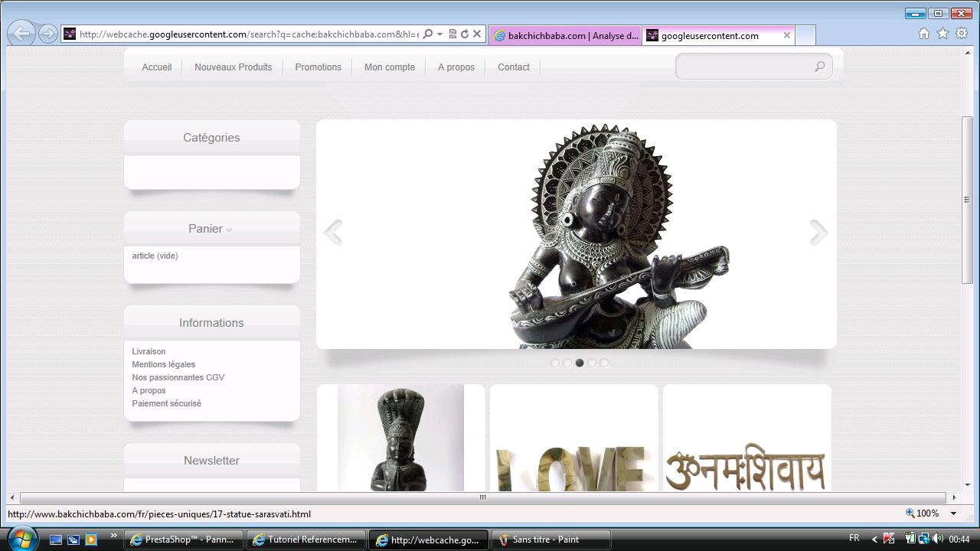Image resolution: width=980 pixels, height=551 pixels.
Task: Close the googleusercontent.com tab
Action: click(x=786, y=35)
